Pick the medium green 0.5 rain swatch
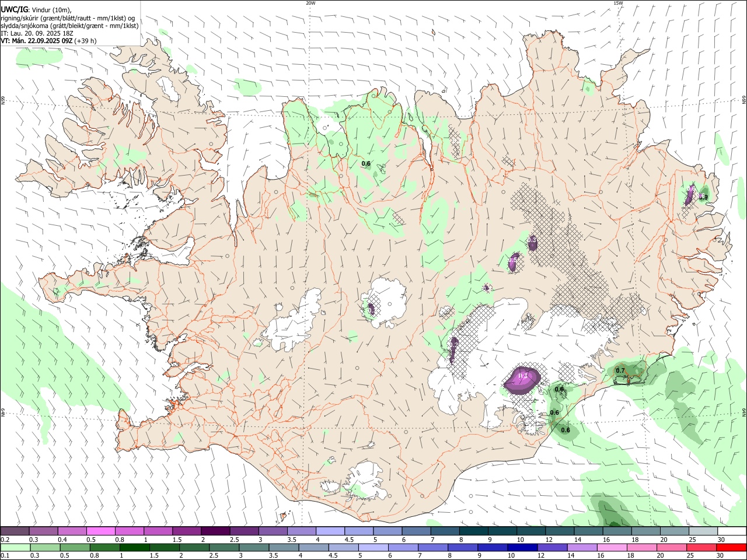Screen dimensions: 747x560 click(75, 547)
